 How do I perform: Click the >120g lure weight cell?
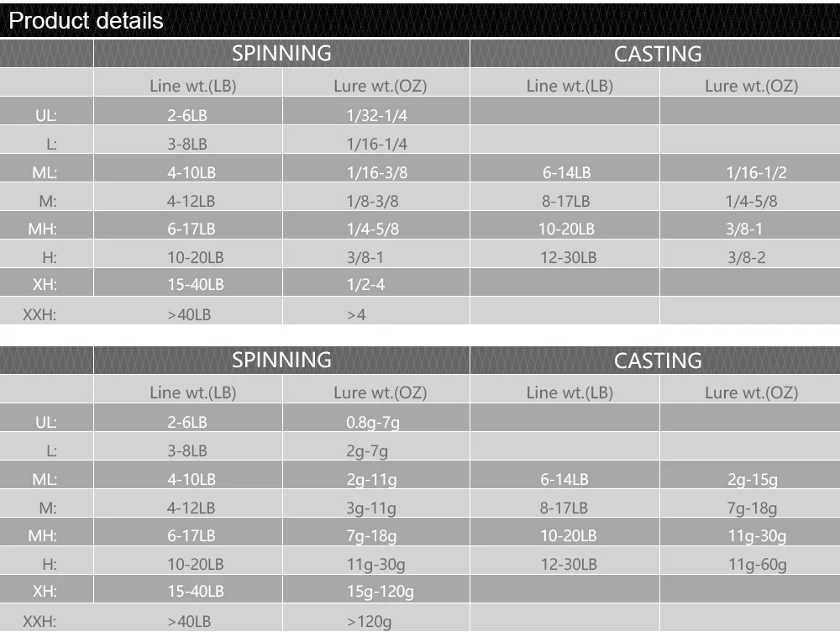369,622
